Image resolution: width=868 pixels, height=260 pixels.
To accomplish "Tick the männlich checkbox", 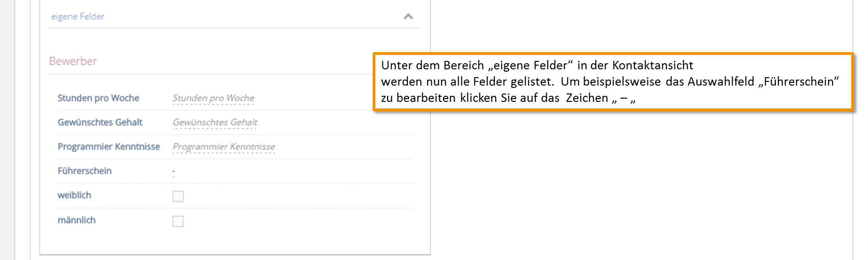I will click(178, 221).
